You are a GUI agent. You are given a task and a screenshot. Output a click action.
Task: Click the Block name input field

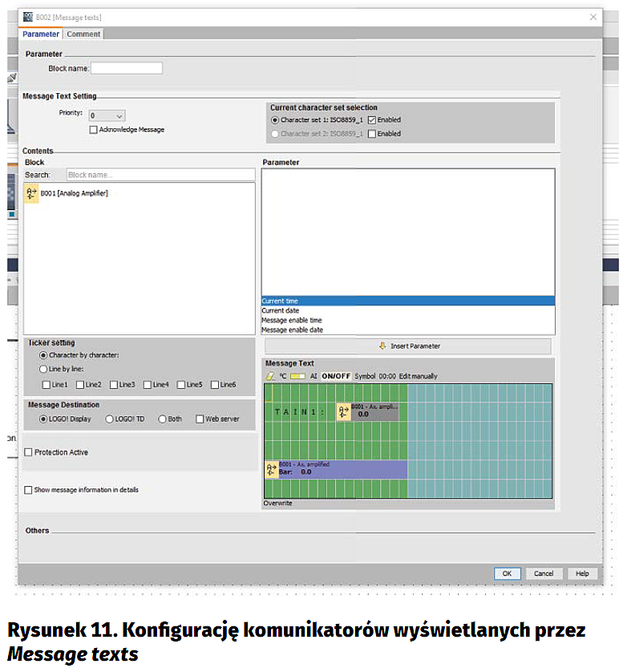(x=127, y=69)
